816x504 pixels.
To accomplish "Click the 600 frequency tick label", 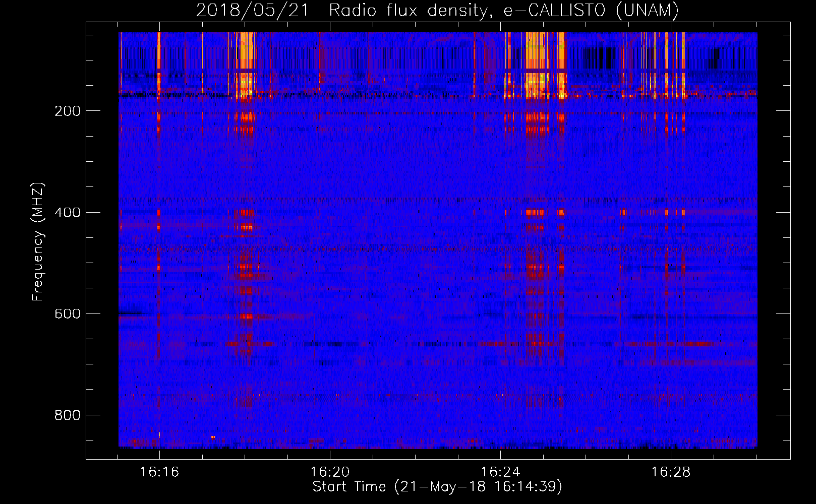I will click(68, 314).
